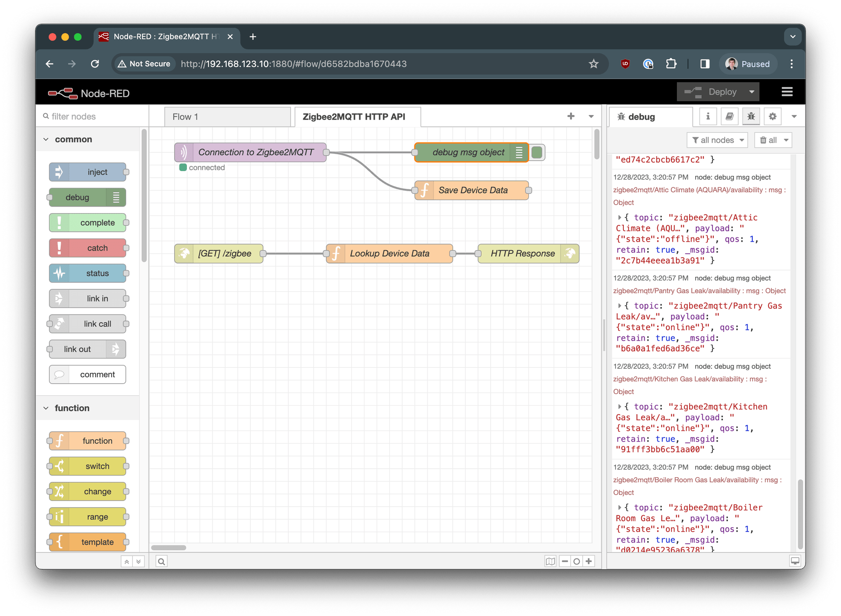Zoom out on the flow canvas
841x616 pixels.
click(x=565, y=561)
